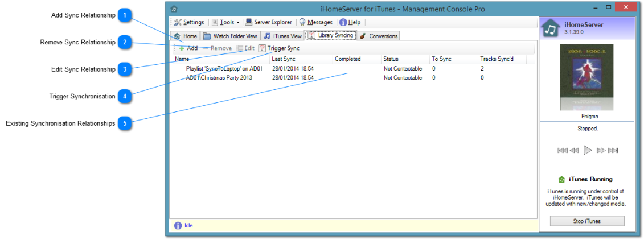Open Server Explorer
This screenshot has width=644, height=240.
click(269, 22)
